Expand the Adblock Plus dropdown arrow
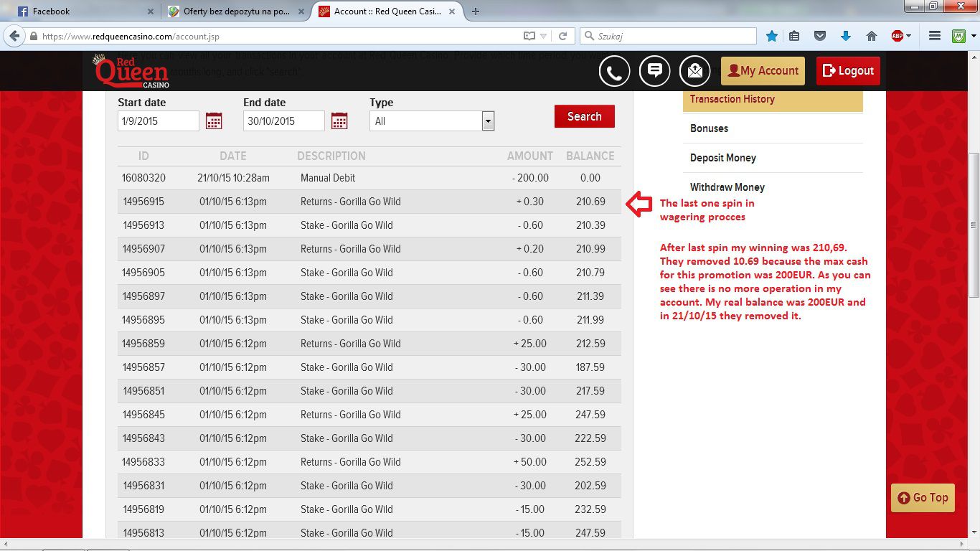 click(908, 36)
